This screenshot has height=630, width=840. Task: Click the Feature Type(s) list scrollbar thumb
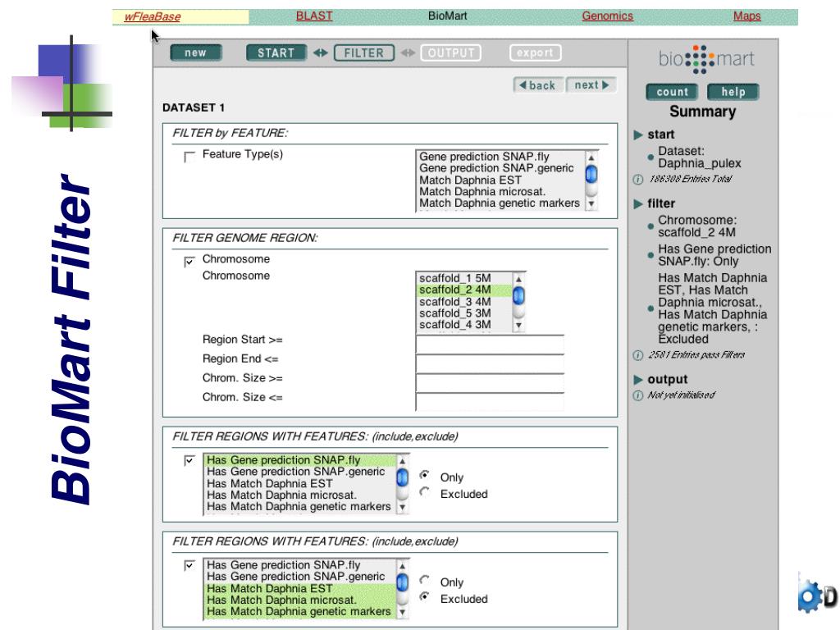point(591,175)
